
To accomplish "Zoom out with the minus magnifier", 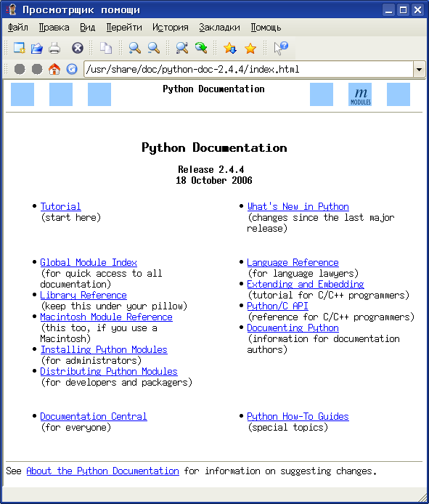I will coord(154,48).
